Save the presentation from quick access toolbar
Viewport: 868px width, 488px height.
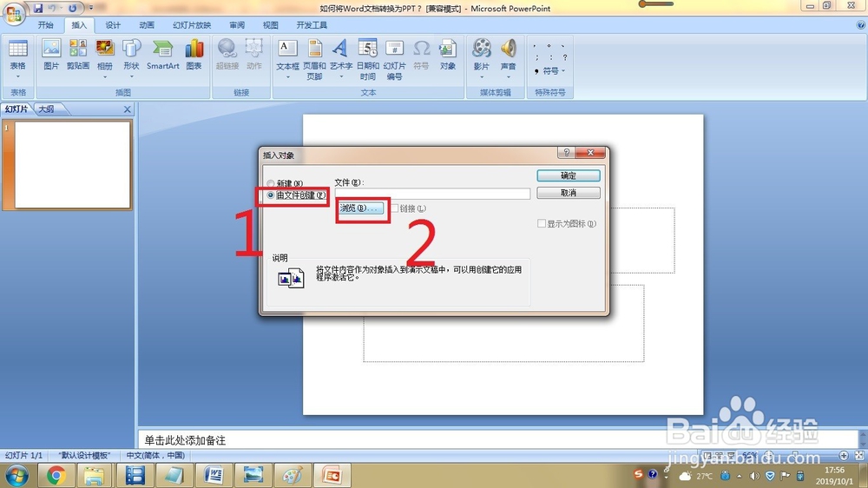click(x=38, y=9)
